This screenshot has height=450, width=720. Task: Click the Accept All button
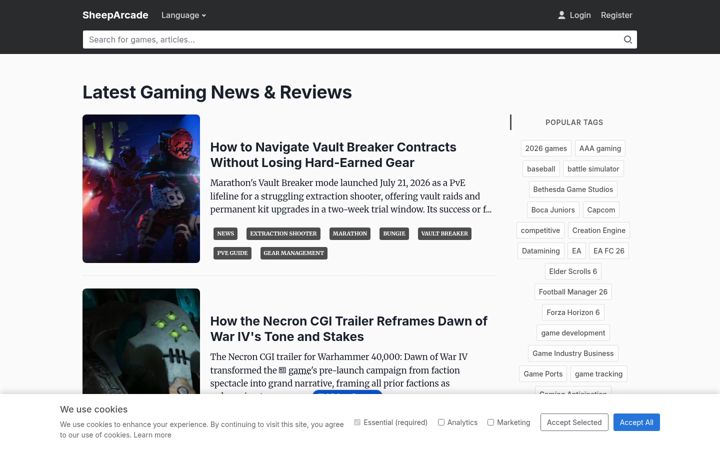click(x=636, y=422)
